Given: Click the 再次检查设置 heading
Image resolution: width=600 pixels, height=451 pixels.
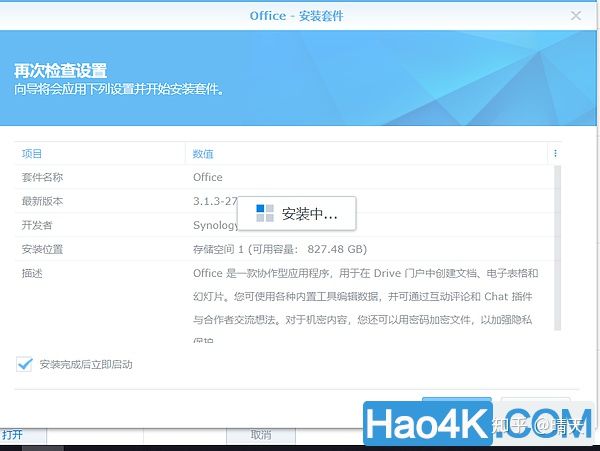Looking at the screenshot, I should point(60,71).
